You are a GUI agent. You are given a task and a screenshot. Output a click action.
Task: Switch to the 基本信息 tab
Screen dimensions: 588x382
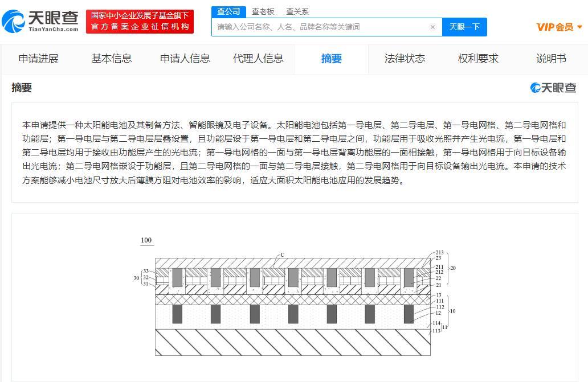[111, 59]
